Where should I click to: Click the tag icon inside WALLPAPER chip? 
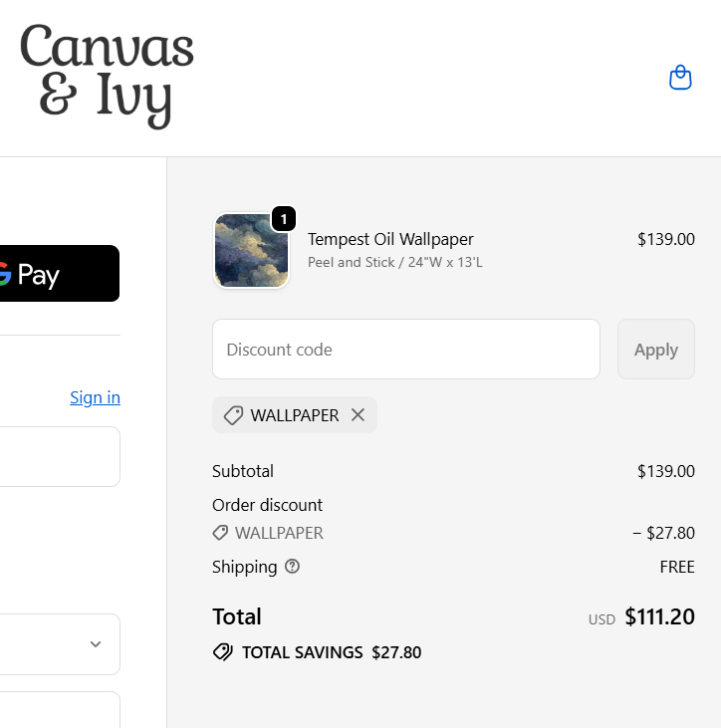pos(233,415)
